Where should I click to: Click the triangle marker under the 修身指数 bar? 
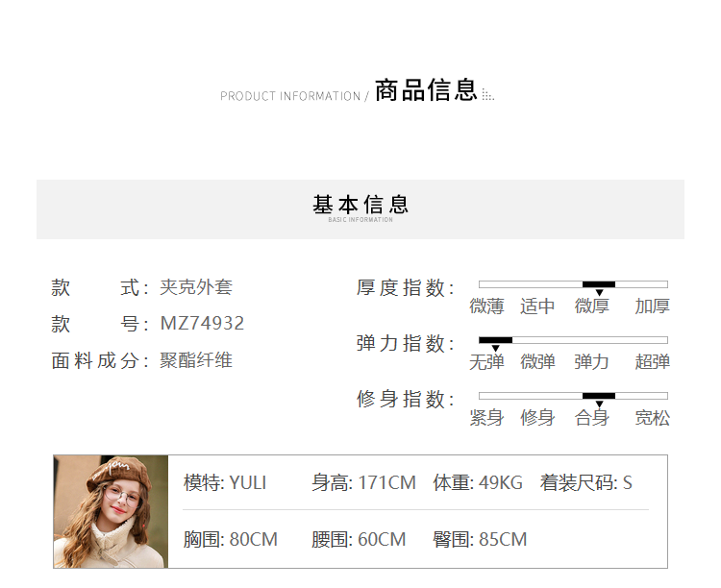click(599, 404)
